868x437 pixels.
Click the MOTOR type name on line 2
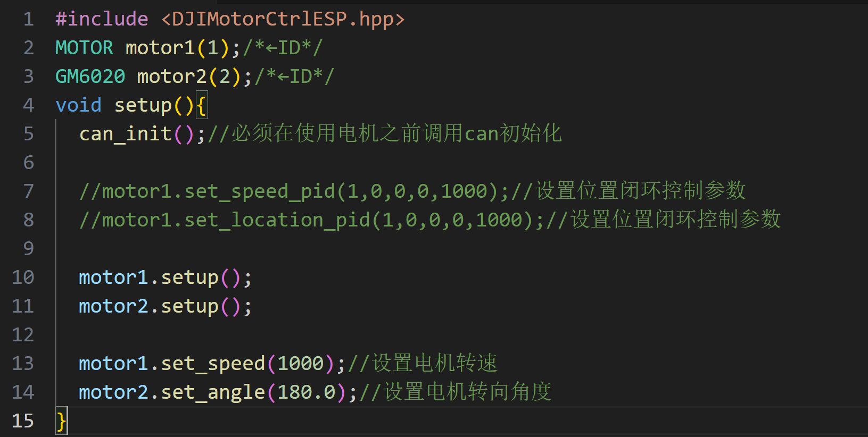(x=84, y=48)
